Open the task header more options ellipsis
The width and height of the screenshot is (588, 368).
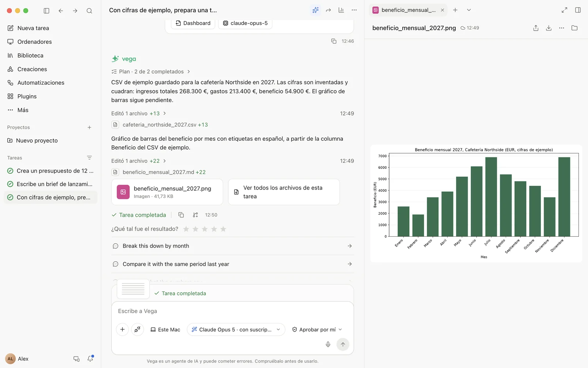354,10
